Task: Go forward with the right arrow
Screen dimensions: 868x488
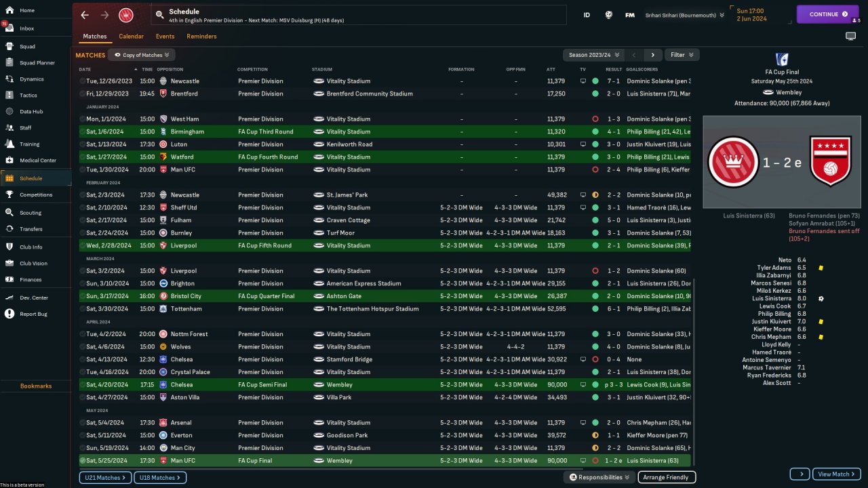Action: click(x=104, y=15)
